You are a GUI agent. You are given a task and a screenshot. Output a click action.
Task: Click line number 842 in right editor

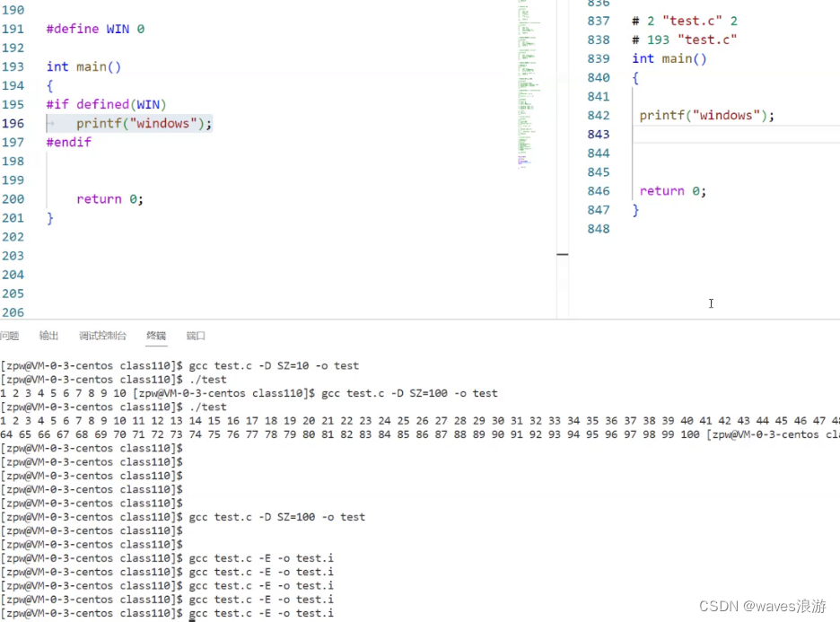(599, 116)
